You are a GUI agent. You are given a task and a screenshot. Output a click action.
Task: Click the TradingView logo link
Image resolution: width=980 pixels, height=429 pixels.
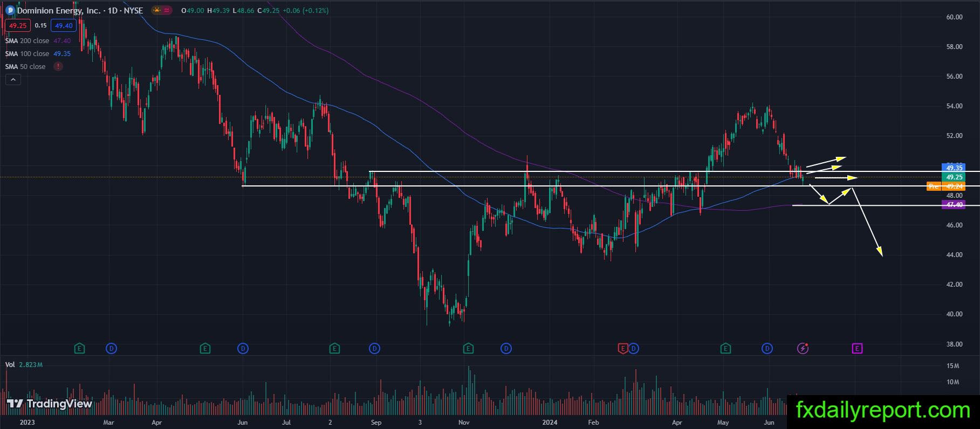(50, 404)
